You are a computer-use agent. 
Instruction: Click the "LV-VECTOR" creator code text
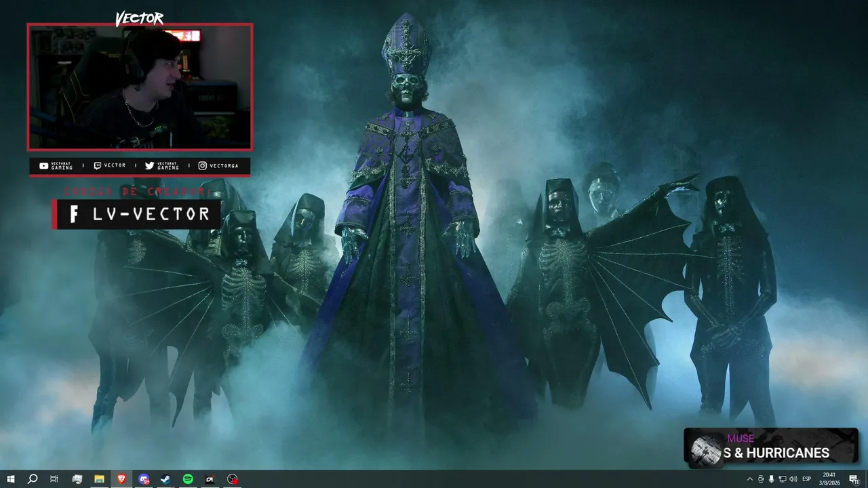click(x=151, y=214)
